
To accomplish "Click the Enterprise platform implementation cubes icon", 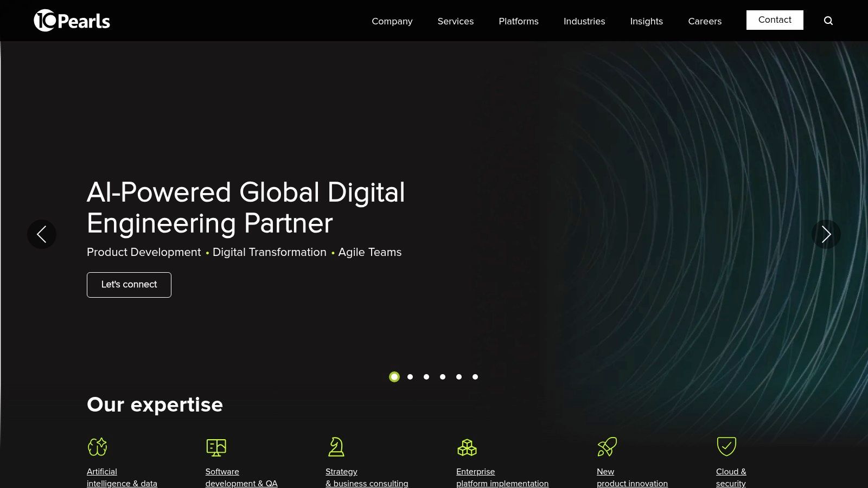I will 467,447.
